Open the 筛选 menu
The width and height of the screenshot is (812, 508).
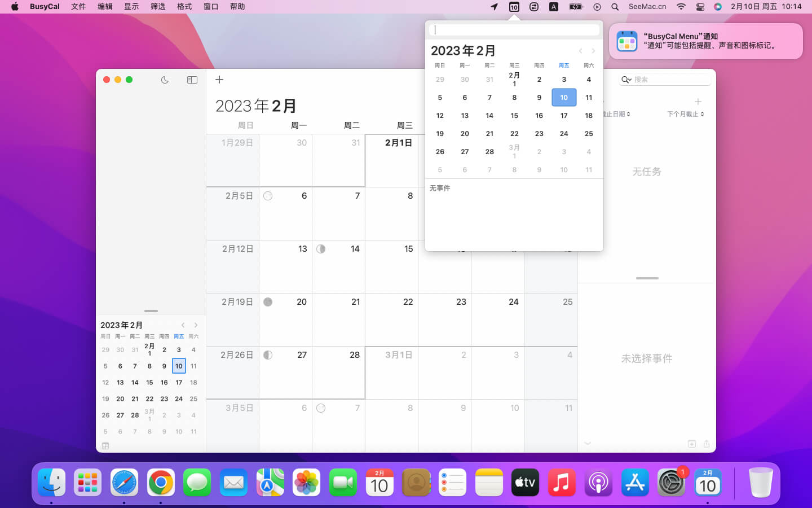pos(158,7)
